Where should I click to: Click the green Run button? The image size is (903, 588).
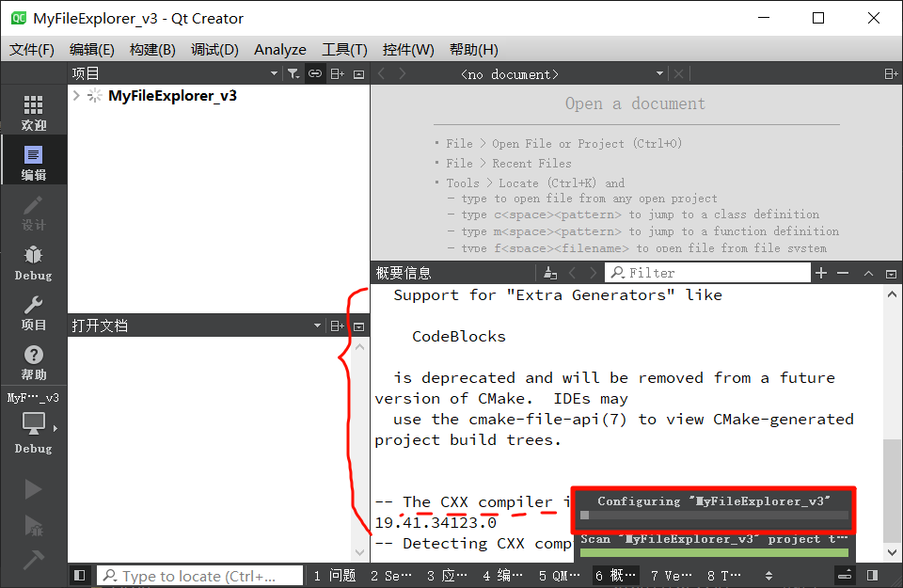pos(33,489)
